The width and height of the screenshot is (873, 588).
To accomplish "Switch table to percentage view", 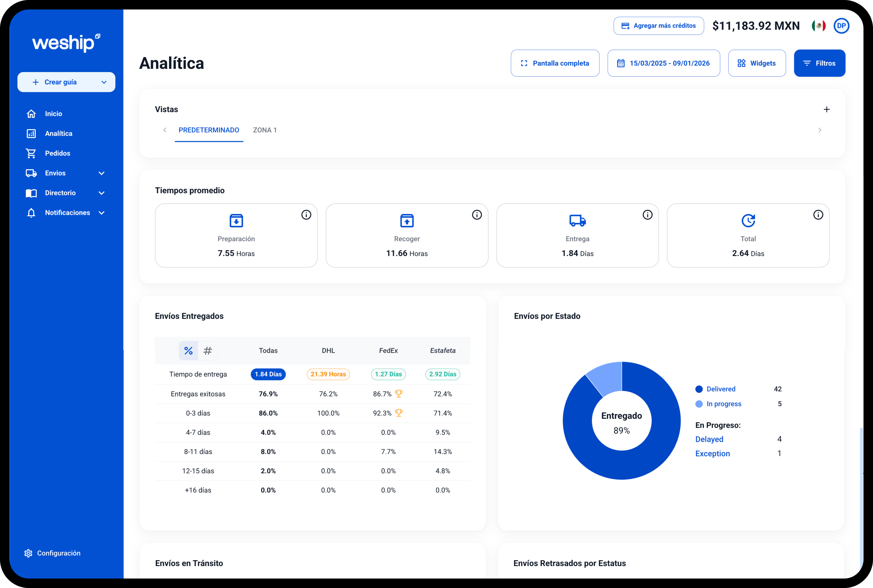I will (x=188, y=351).
